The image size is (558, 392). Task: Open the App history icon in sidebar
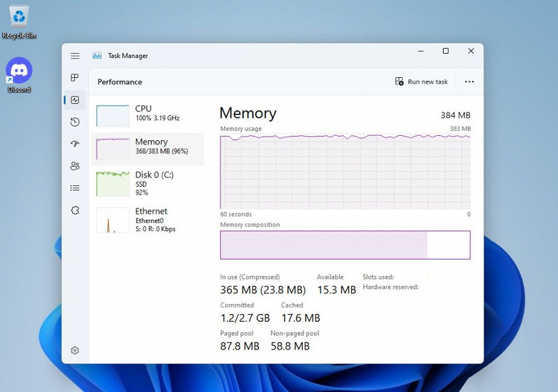click(75, 122)
